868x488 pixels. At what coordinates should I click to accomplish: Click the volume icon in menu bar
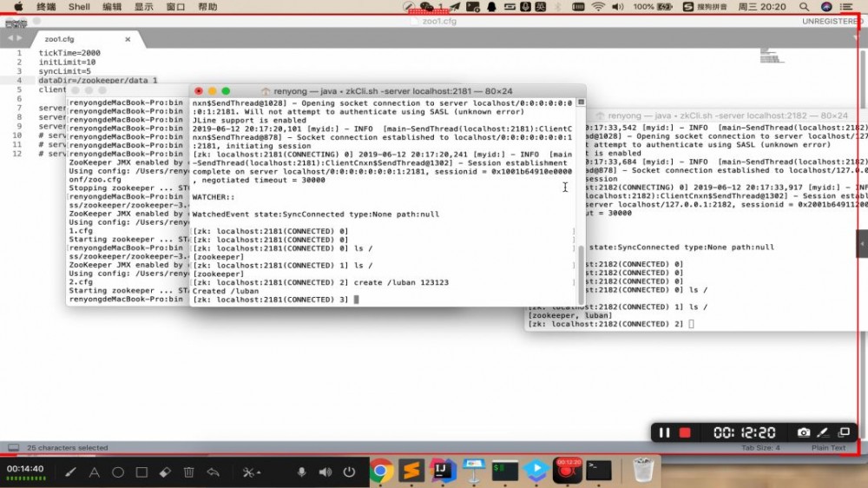[618, 7]
